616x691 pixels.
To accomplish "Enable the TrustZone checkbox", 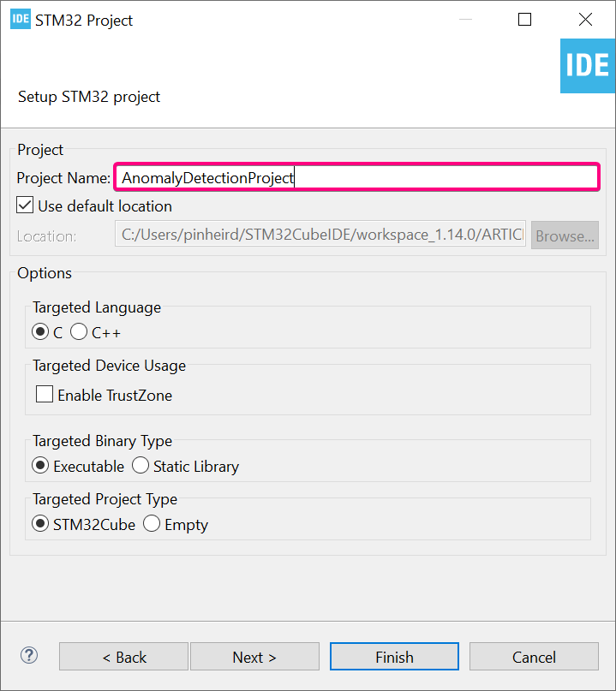I will (x=45, y=395).
